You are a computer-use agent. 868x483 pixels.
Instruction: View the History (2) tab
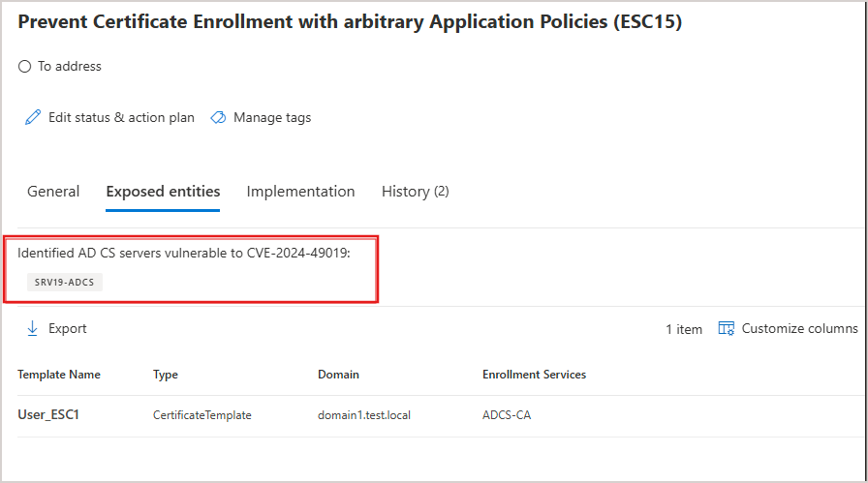click(415, 192)
